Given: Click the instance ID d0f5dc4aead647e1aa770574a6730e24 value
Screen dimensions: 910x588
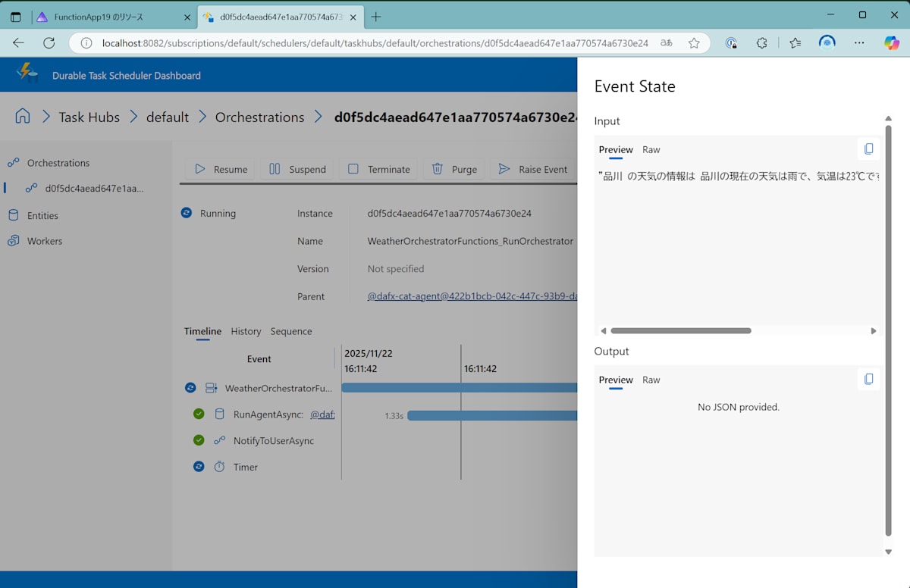Looking at the screenshot, I should click(450, 213).
